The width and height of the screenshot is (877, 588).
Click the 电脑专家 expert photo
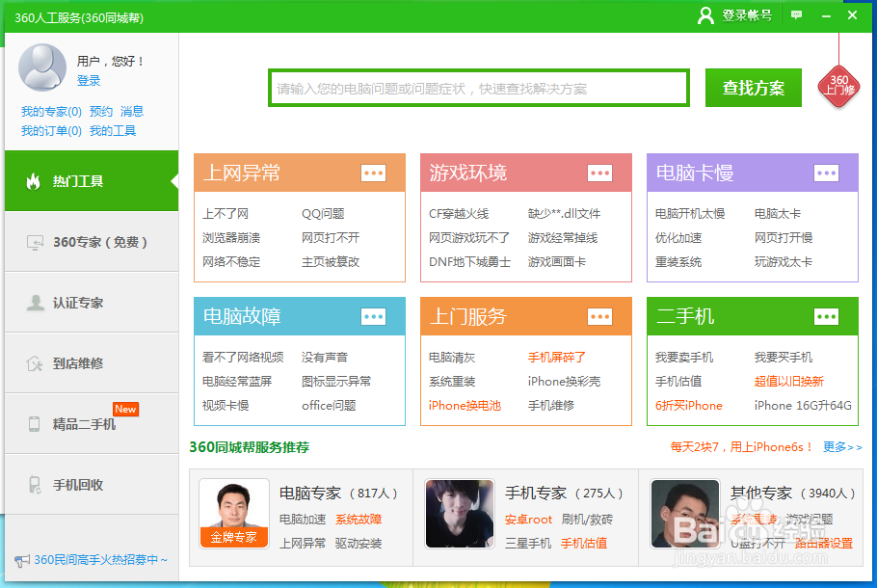click(x=234, y=514)
